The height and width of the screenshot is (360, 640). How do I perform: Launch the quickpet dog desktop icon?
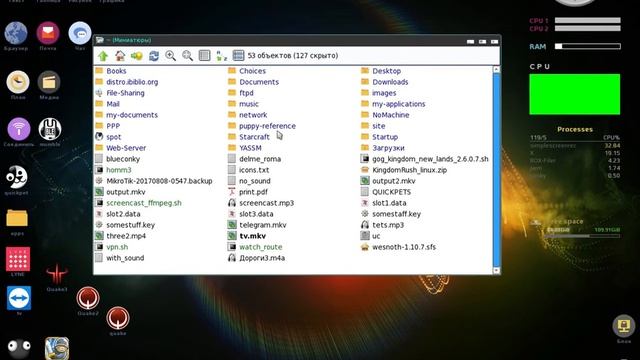pyautogui.click(x=16, y=177)
